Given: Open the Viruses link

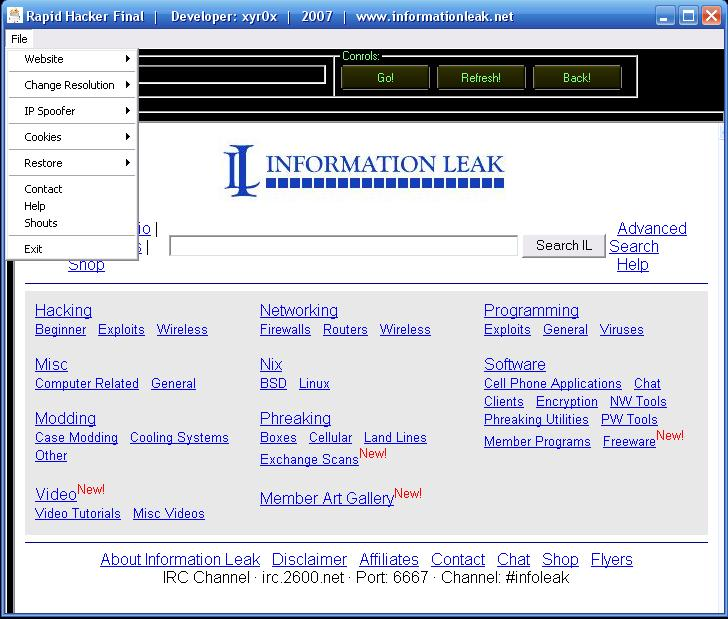Looking at the screenshot, I should click(621, 330).
